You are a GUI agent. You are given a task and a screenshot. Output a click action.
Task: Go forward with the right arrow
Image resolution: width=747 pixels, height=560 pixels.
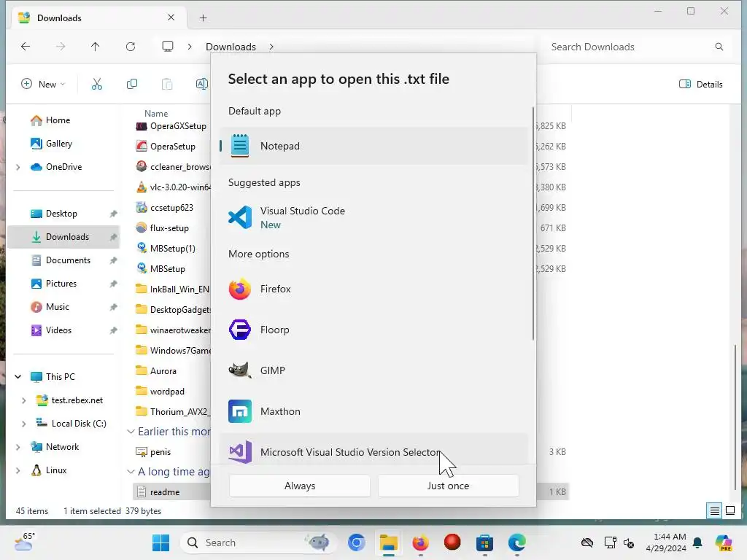tap(61, 47)
